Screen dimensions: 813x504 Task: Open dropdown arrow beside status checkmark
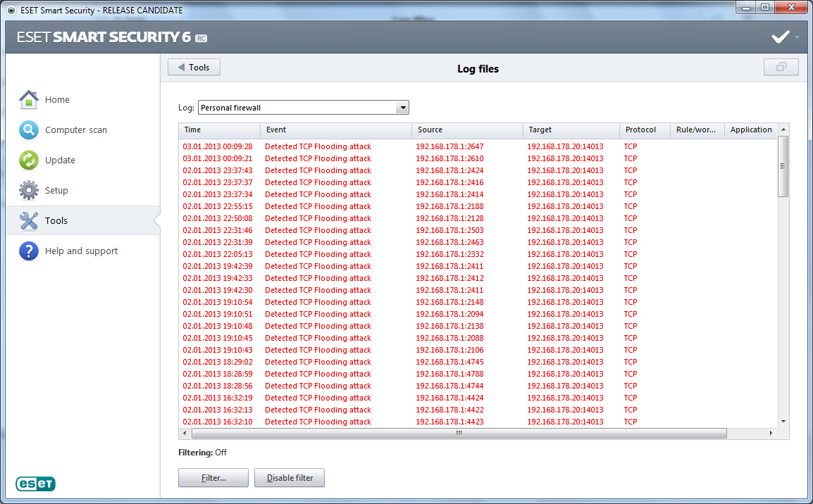(x=798, y=37)
